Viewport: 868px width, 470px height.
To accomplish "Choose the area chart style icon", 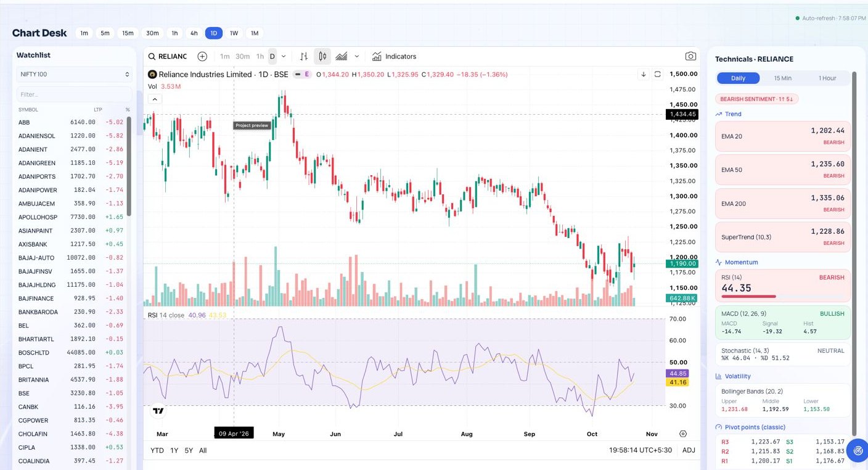I will (341, 57).
